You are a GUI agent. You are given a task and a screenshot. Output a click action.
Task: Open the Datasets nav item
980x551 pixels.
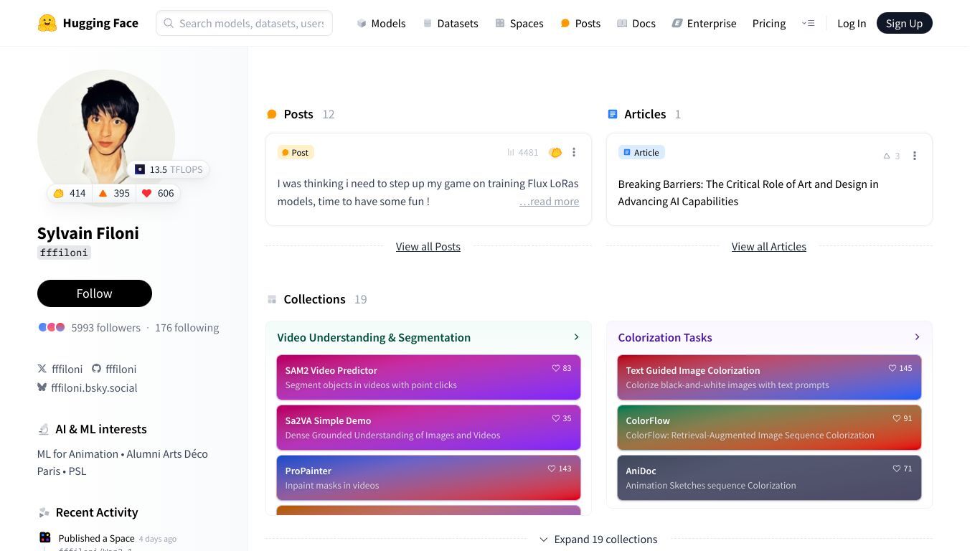tap(451, 23)
